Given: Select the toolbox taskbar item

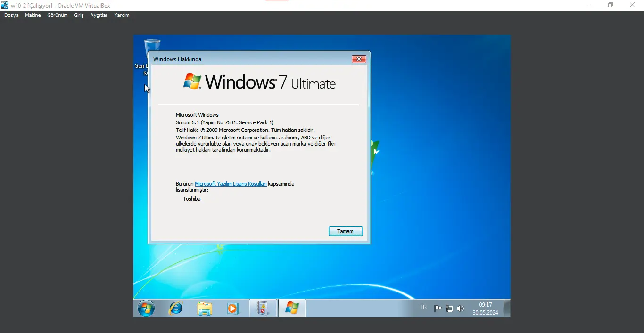Looking at the screenshot, I should coord(263,309).
